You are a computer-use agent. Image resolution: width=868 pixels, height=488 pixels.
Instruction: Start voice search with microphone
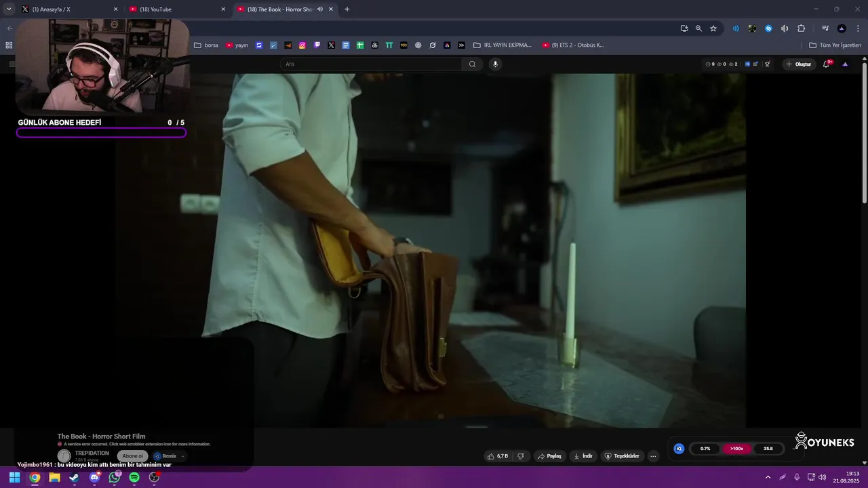coord(495,64)
